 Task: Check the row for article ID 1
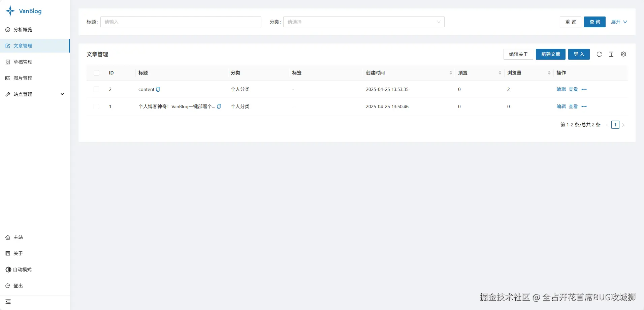pyautogui.click(x=96, y=106)
